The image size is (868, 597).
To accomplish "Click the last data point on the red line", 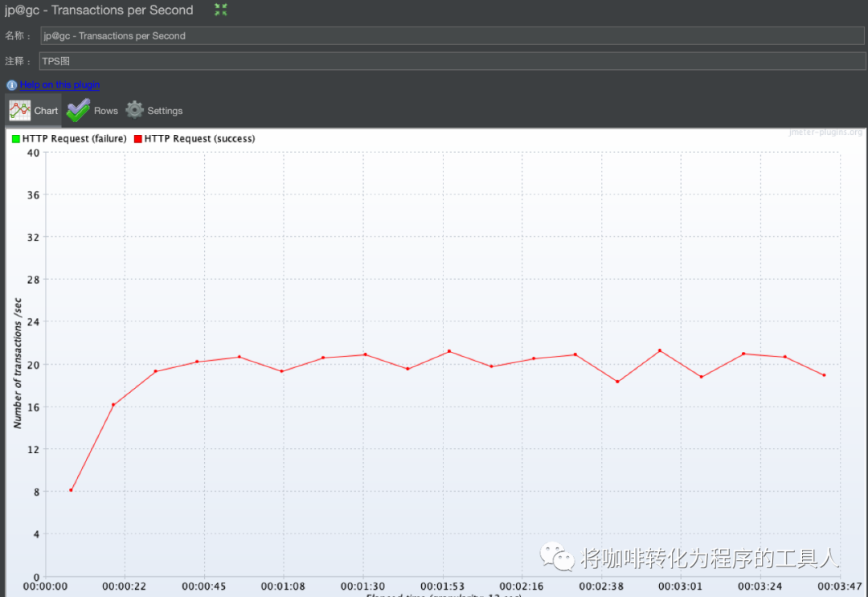I will tap(825, 375).
